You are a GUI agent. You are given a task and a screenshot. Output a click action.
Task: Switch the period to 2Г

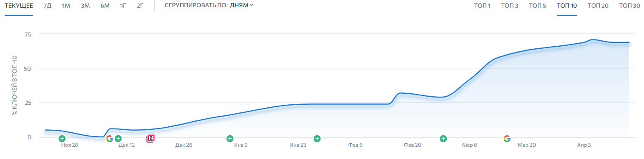pos(140,6)
